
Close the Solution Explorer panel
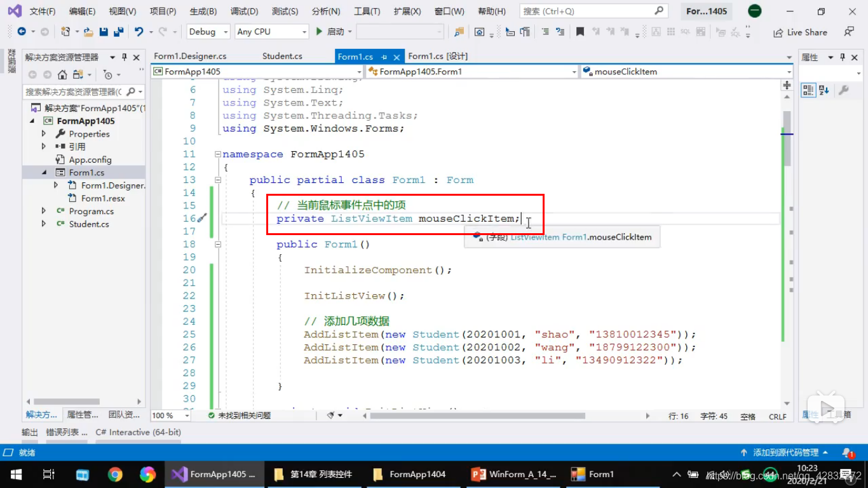(x=136, y=57)
